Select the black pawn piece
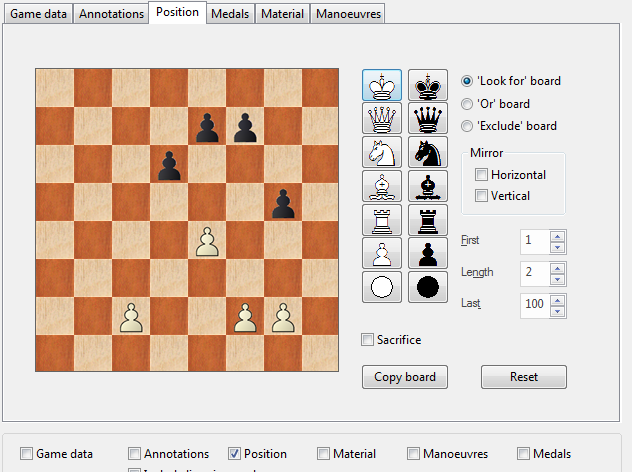Viewport: 632px width, 472px height. [x=428, y=253]
